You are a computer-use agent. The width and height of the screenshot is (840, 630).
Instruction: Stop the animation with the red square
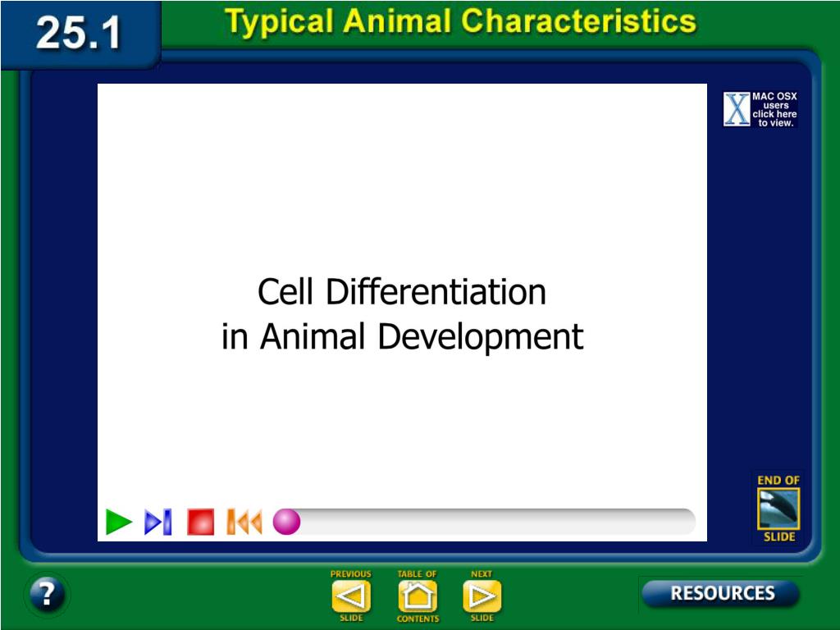coord(200,522)
